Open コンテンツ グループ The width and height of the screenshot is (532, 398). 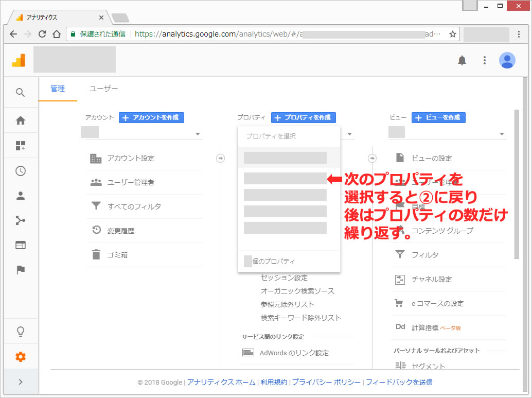(x=442, y=231)
